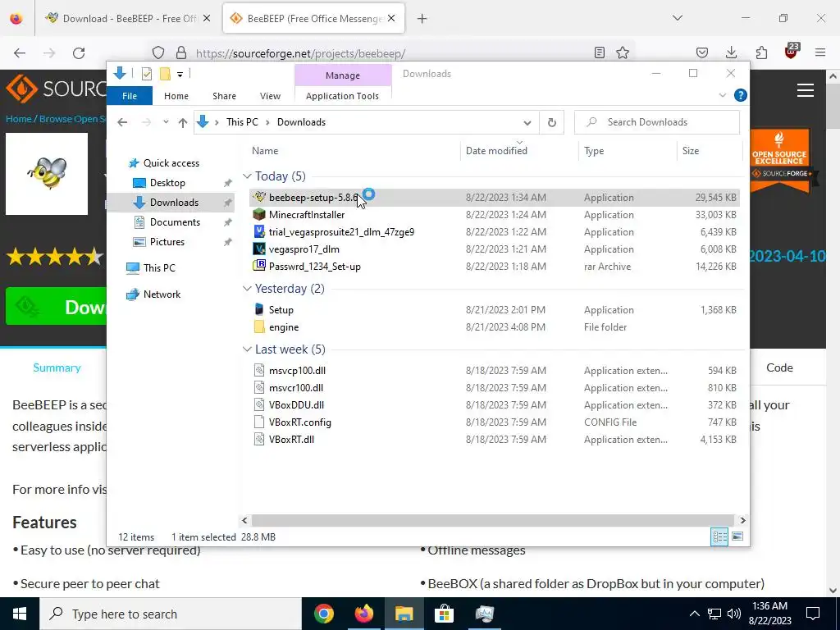The width and height of the screenshot is (840, 630).
Task: Toggle Firefox reader view icon
Action: coord(600,52)
